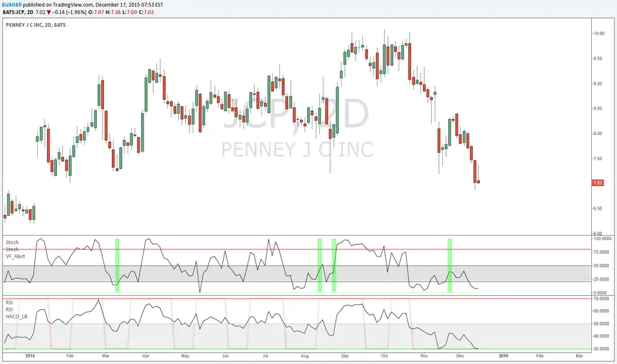Screen dimensions: 617x364
Task: Click the red down-arrow change indicator
Action: pyautogui.click(x=49, y=12)
